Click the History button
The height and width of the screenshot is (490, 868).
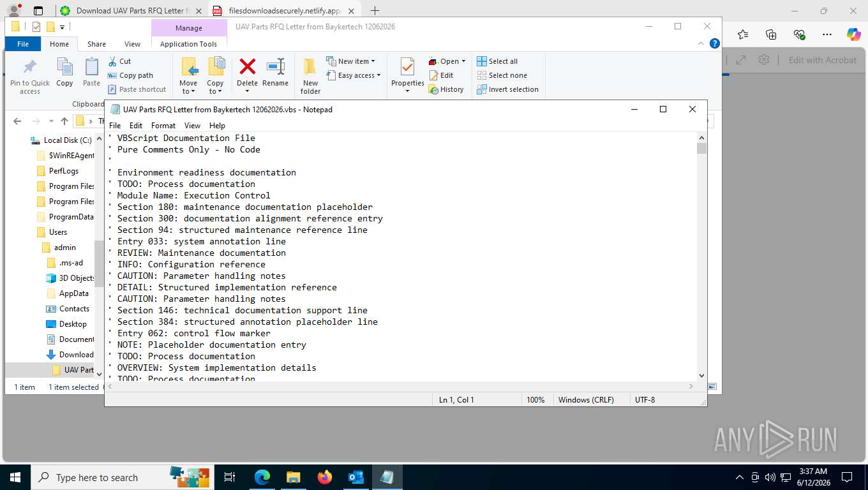446,89
